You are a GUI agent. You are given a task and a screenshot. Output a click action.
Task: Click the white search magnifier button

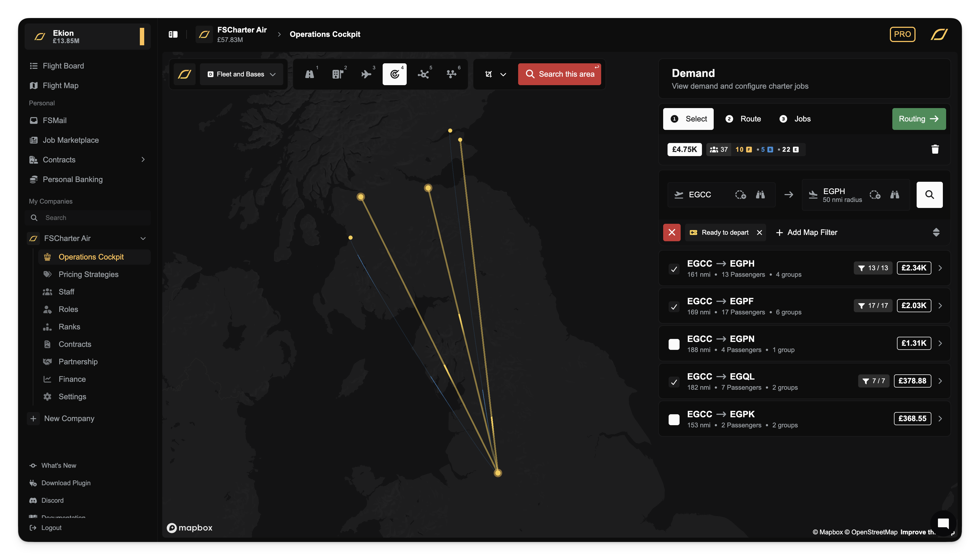[x=929, y=195]
